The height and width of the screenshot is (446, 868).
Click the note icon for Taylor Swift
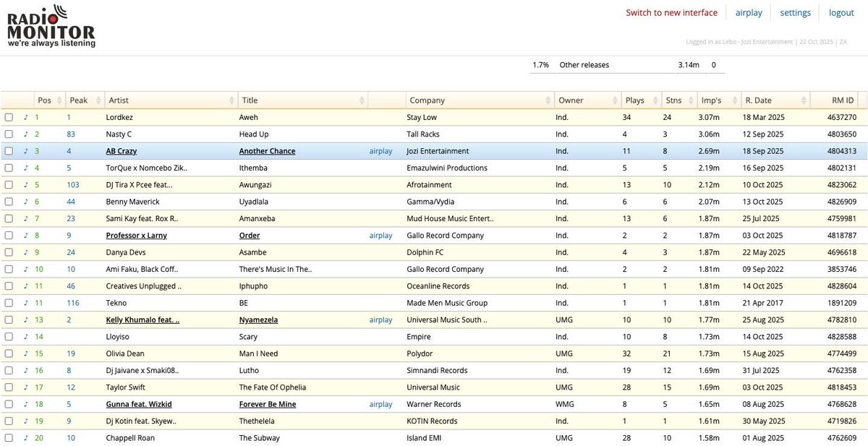tap(25, 387)
